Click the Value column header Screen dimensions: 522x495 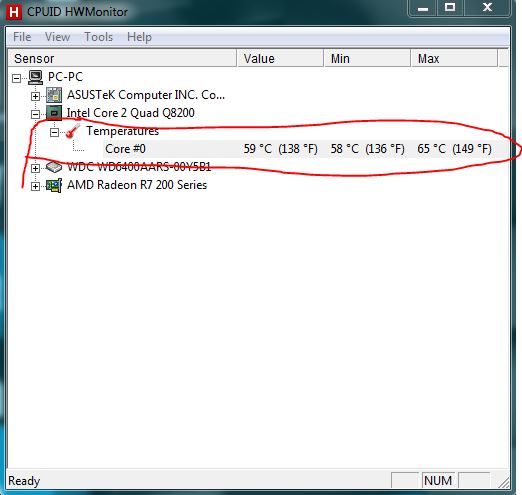tap(280, 59)
